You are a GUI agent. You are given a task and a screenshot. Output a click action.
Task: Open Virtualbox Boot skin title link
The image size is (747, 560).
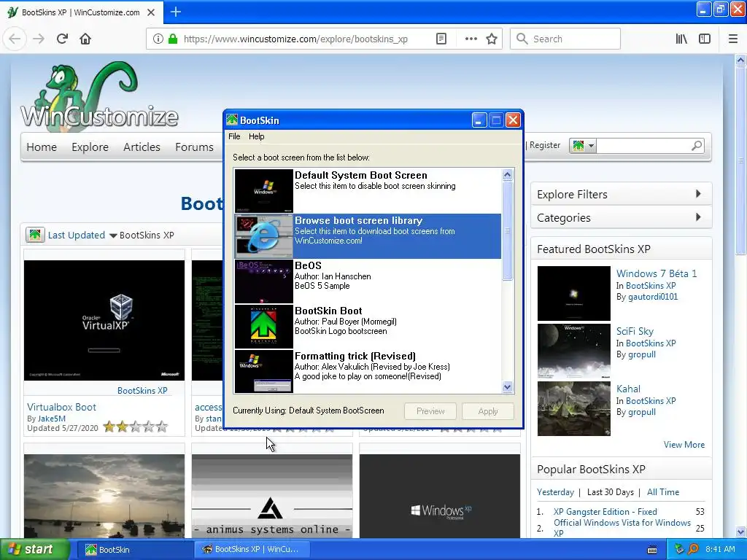pyautogui.click(x=61, y=407)
